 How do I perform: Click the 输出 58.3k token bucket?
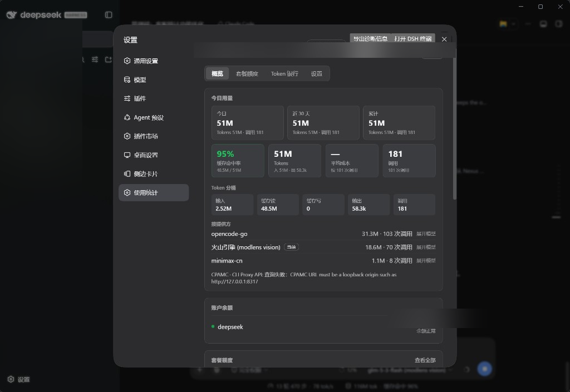click(368, 205)
